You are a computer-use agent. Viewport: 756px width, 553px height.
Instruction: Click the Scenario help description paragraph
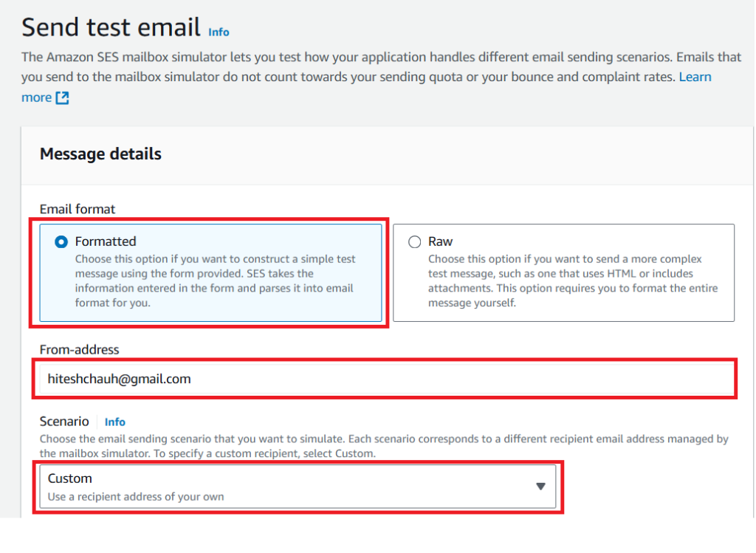384,445
